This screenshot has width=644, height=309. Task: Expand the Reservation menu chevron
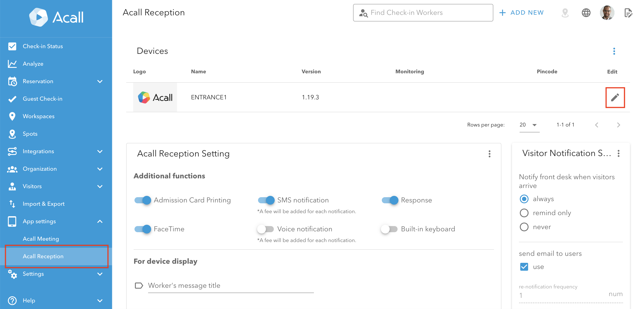[100, 81]
